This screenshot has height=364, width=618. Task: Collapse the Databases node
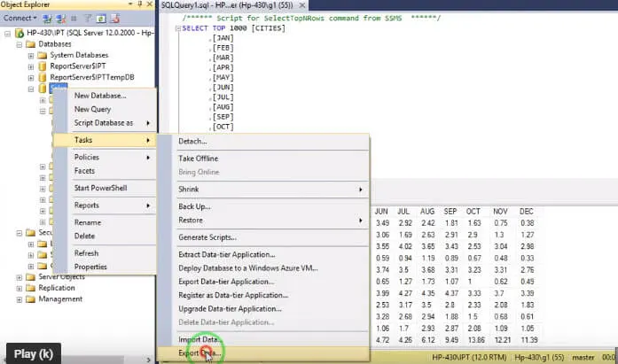(19, 44)
